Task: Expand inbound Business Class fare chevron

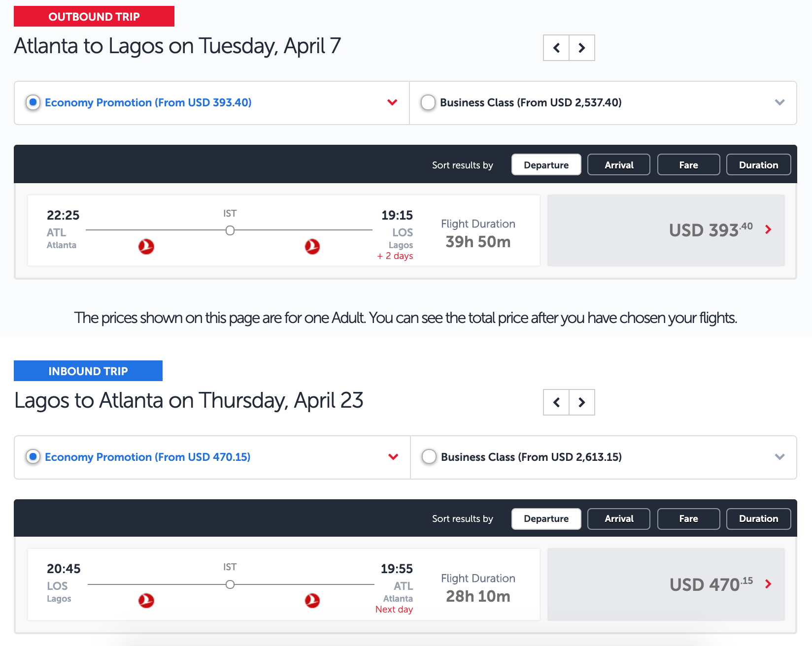Action: [x=779, y=457]
